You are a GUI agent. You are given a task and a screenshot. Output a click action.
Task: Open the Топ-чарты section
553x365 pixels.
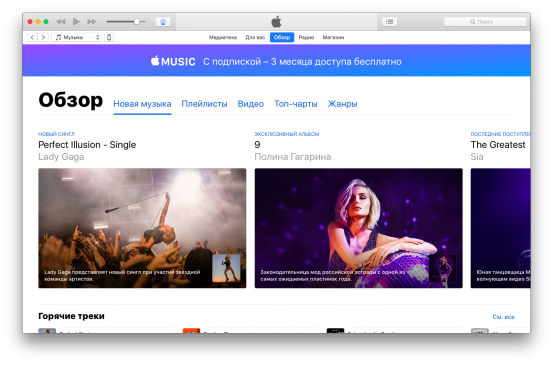coord(296,104)
